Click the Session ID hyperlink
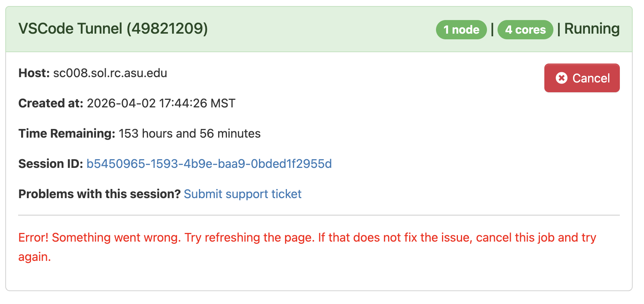Image resolution: width=644 pixels, height=304 pixels. click(209, 164)
